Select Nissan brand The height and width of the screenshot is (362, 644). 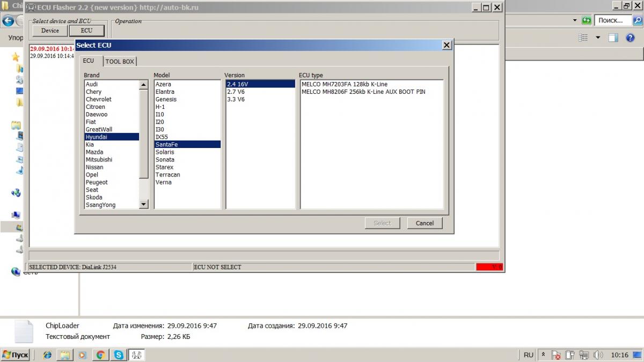point(112,167)
